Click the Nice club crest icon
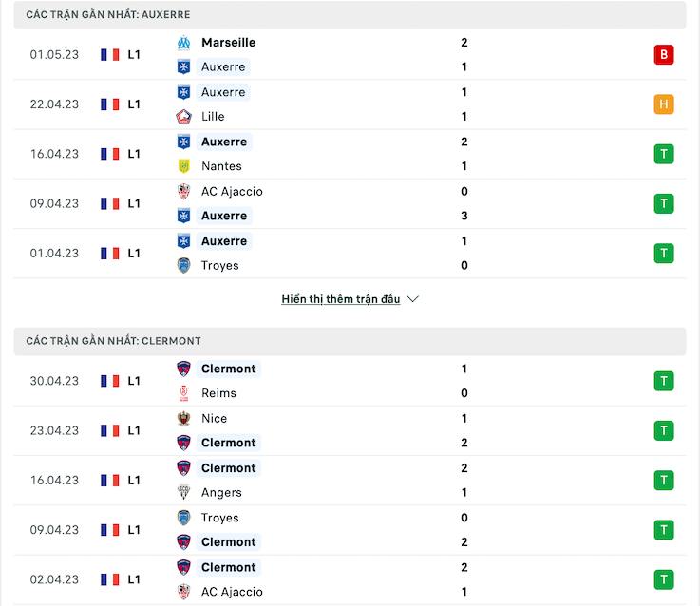700x606 pixels. click(x=183, y=419)
